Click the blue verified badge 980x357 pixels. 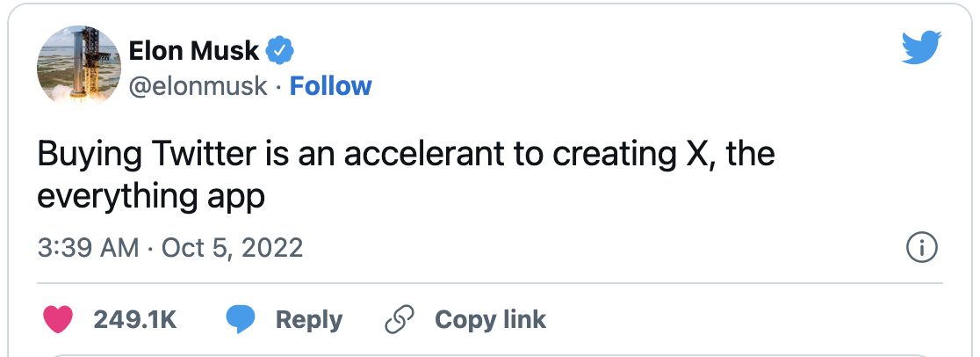[x=280, y=51]
